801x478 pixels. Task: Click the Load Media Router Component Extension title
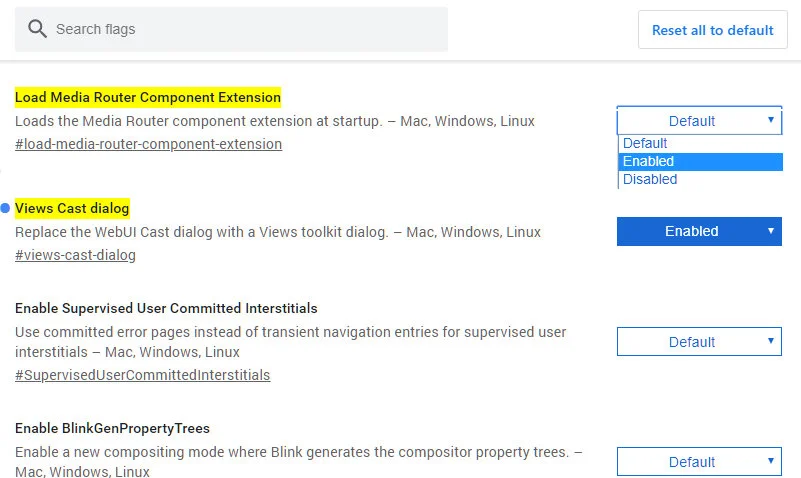tap(148, 97)
